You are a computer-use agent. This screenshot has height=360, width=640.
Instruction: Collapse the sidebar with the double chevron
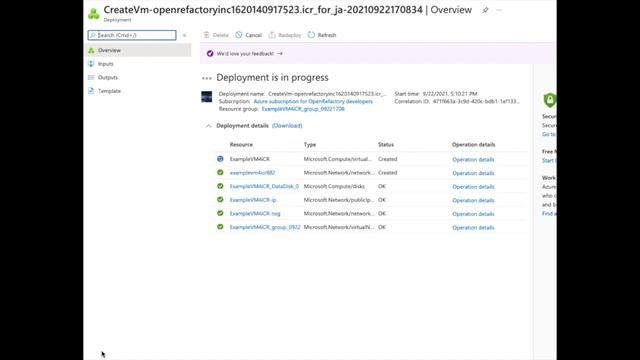click(x=184, y=36)
